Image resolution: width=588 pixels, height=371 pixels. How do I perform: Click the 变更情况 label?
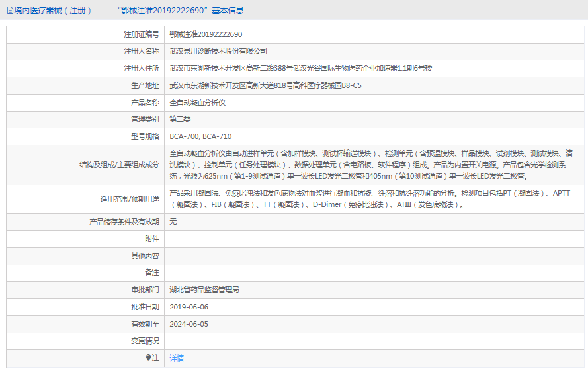pyautogui.click(x=145, y=341)
